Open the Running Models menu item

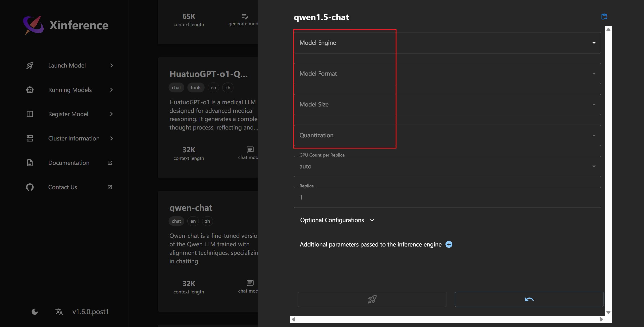tap(70, 90)
